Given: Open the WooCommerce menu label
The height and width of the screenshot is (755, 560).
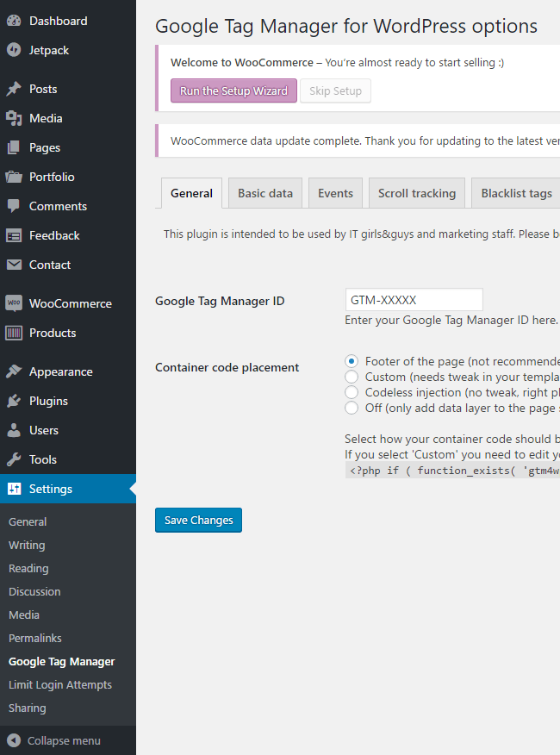Looking at the screenshot, I should pyautogui.click(x=71, y=303).
